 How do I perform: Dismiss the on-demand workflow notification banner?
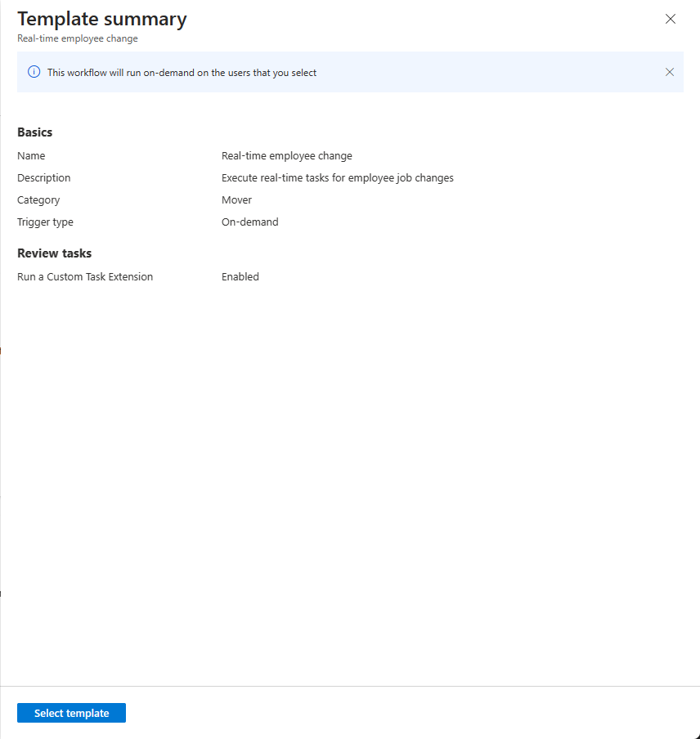click(x=670, y=72)
